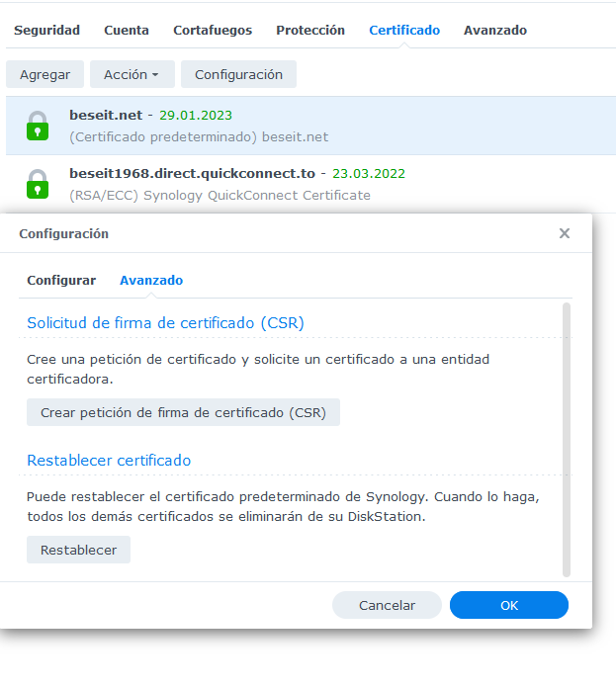Viewport: 616px width, 688px height.
Task: Click the padlock icon beside the QuickConnect certificate
Action: (38, 184)
